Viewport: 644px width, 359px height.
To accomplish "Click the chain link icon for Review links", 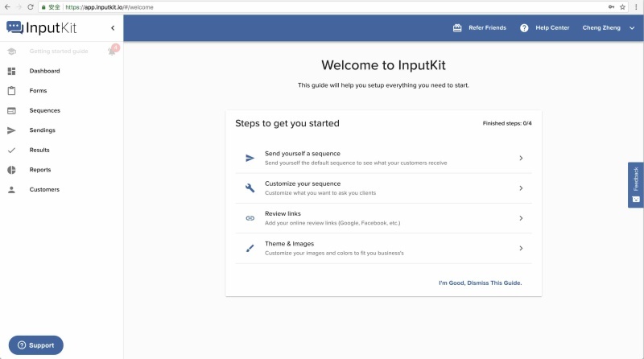I will 250,218.
